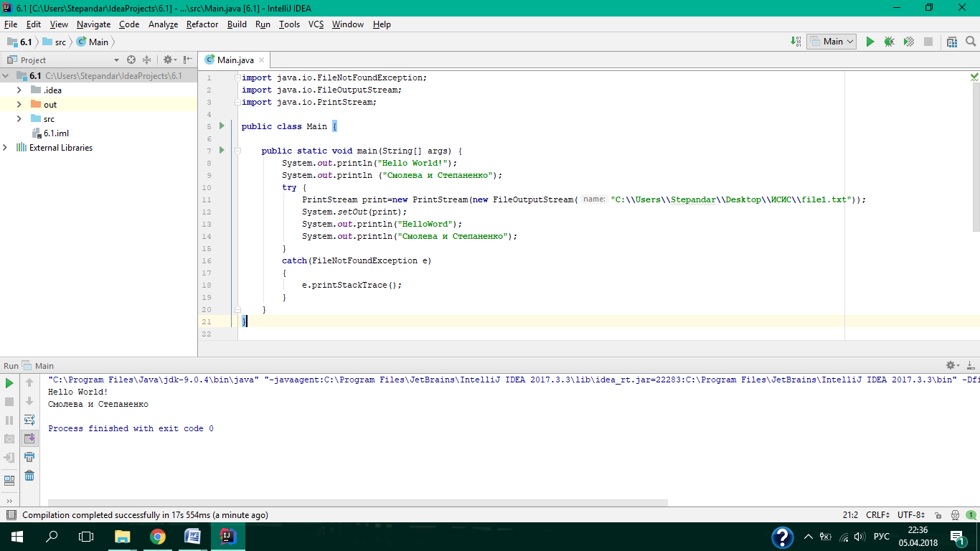980x551 pixels.
Task: Print the console output
Action: coord(29,457)
